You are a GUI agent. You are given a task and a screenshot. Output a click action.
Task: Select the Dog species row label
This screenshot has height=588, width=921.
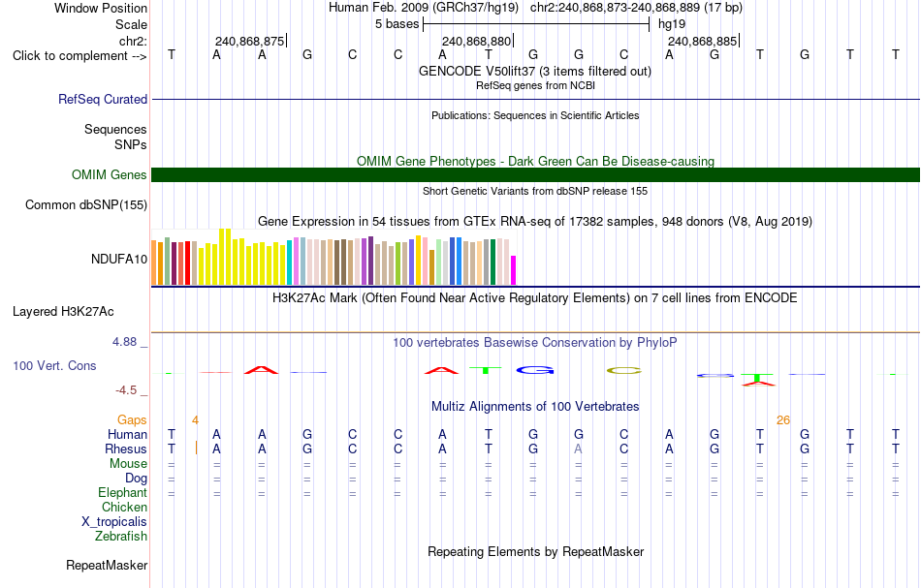pyautogui.click(x=137, y=479)
